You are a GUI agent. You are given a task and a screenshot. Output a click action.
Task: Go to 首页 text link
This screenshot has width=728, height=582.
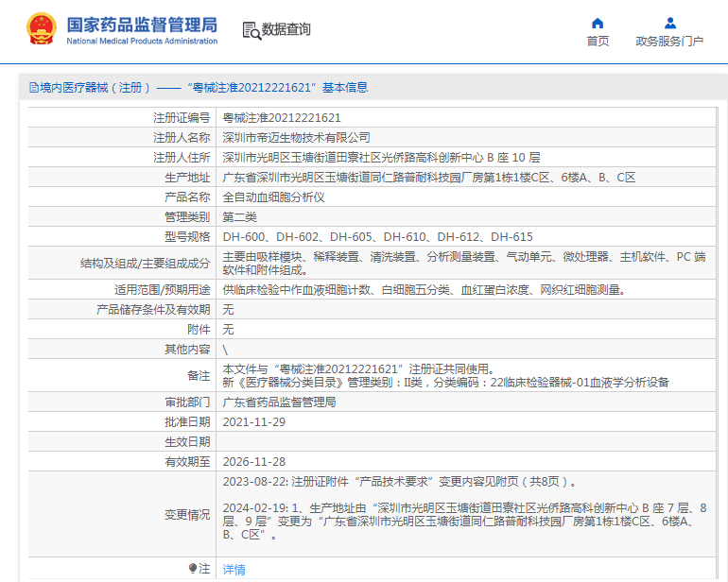point(598,42)
